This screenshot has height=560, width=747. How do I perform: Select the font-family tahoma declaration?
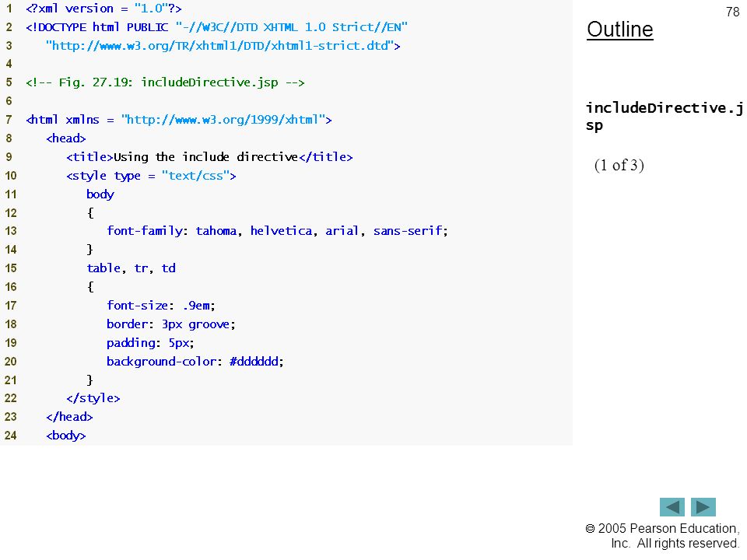pos(277,231)
